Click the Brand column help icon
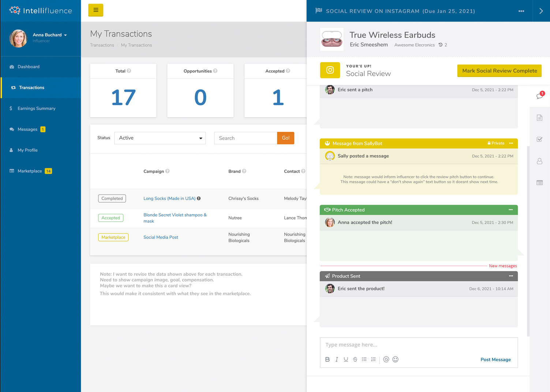Viewport: 550px width, 392px height. (x=244, y=171)
